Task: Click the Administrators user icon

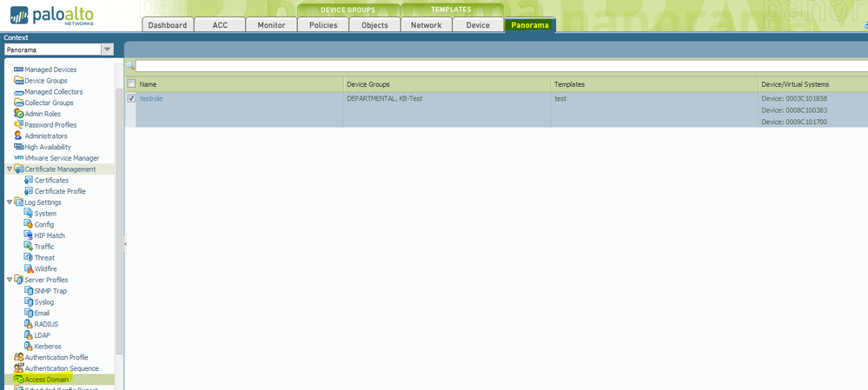Action: pyautogui.click(x=18, y=136)
